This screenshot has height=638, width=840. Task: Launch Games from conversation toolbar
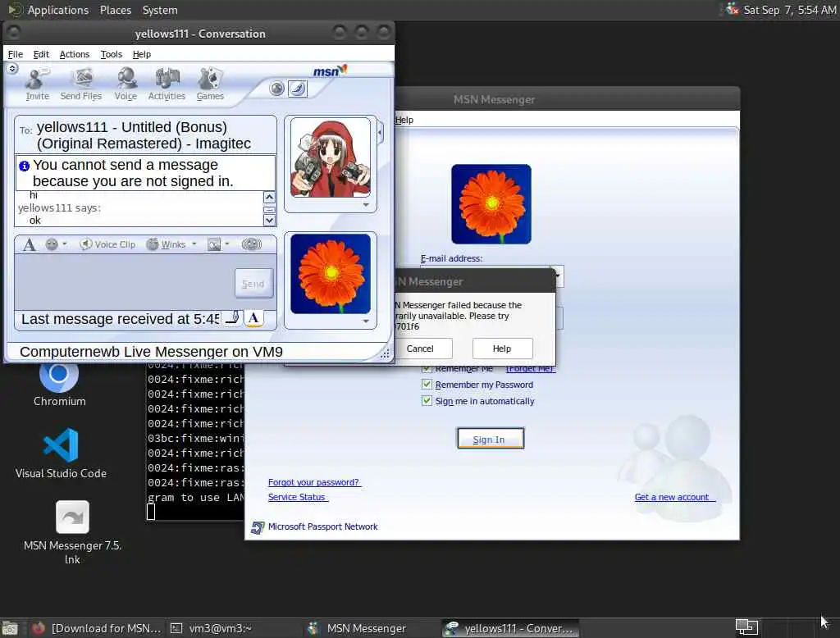[x=210, y=84]
